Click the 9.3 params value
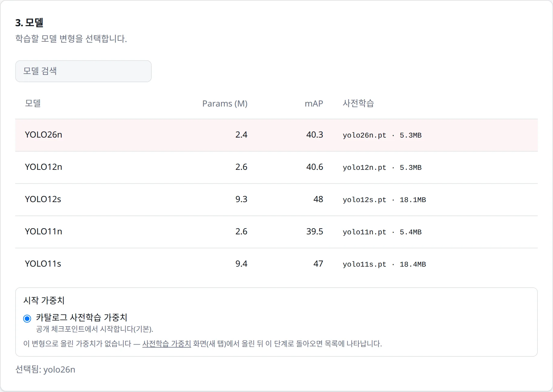Screen dimensions: 553x392 coord(241,199)
